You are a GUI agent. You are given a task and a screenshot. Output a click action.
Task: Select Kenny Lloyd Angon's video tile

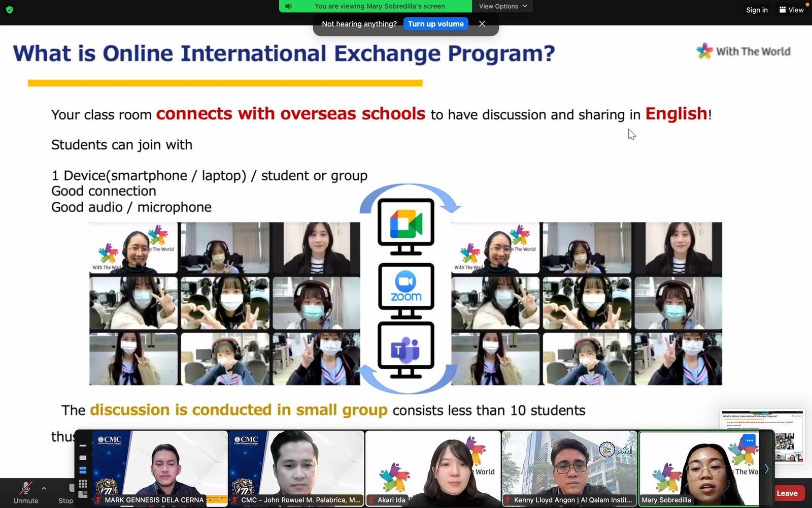(569, 468)
